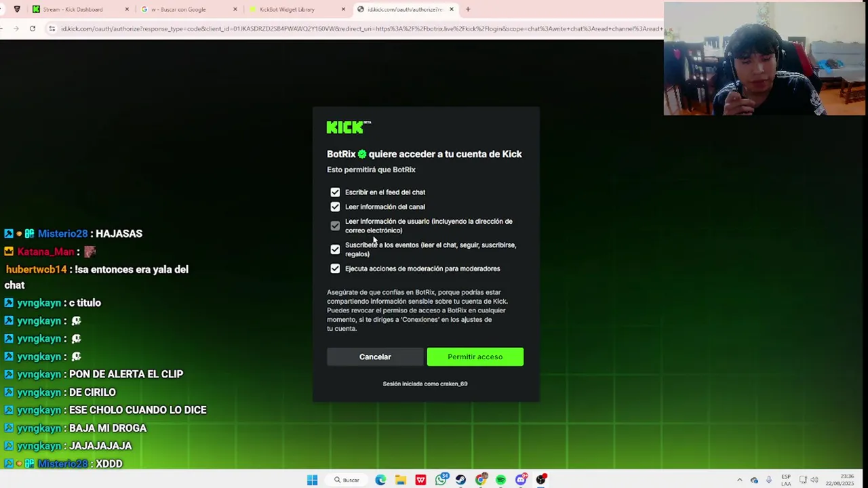Close the 'Stream - Kick Dashboard' tab
Image resolution: width=868 pixels, height=488 pixels.
[x=127, y=9]
